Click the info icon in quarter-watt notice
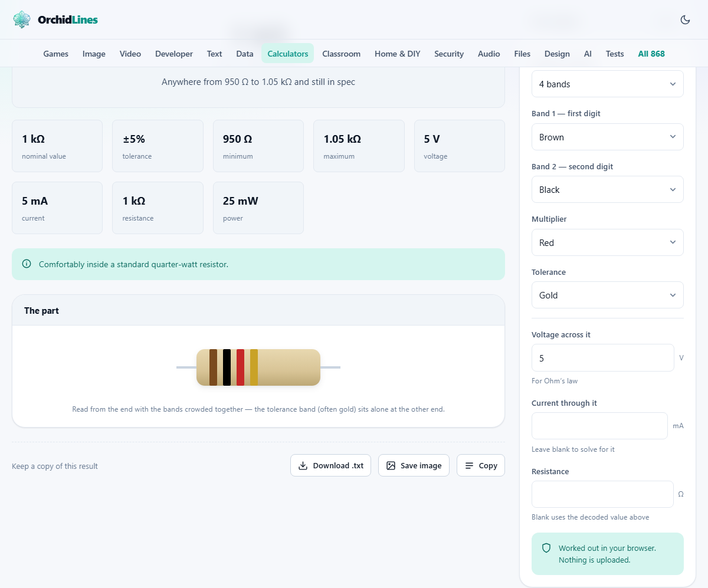Screen dimensions: 708x588 27,264
